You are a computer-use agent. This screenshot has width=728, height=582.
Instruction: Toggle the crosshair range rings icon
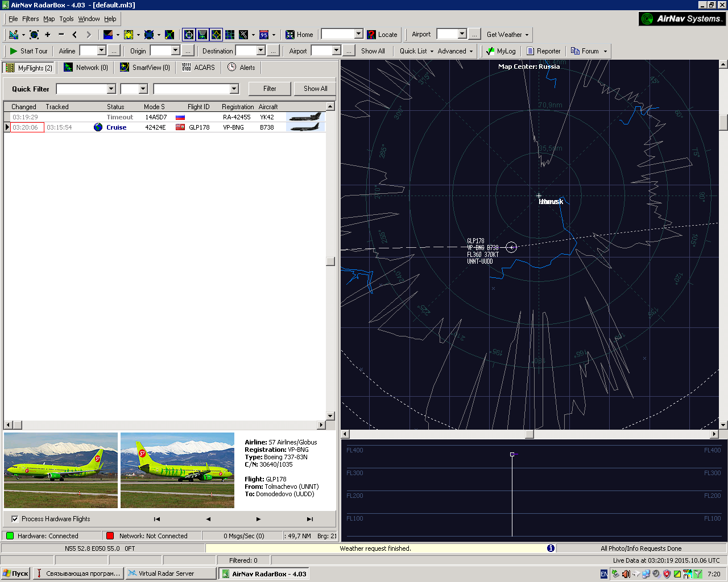(x=189, y=35)
